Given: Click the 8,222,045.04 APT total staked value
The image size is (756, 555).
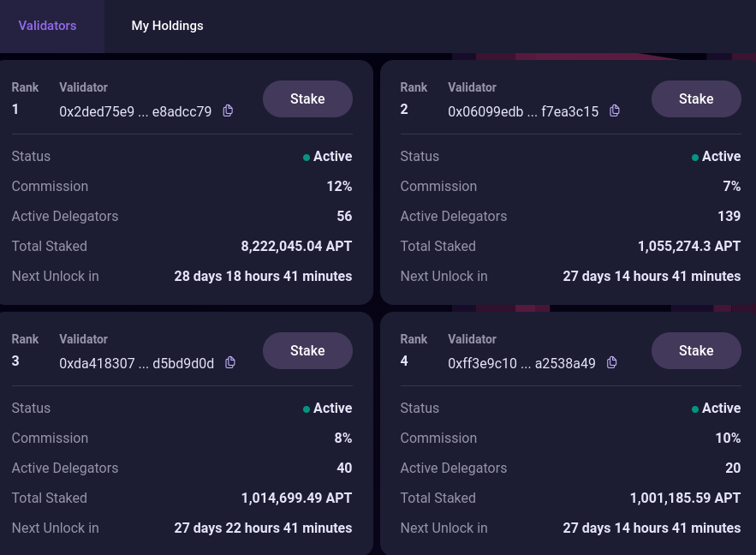Looking at the screenshot, I should pos(296,246).
